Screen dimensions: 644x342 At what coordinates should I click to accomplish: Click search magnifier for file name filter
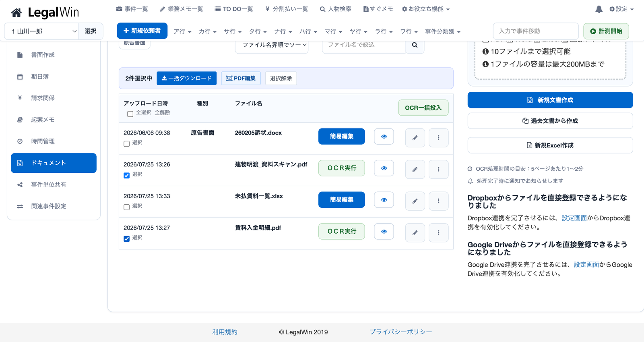tap(415, 45)
